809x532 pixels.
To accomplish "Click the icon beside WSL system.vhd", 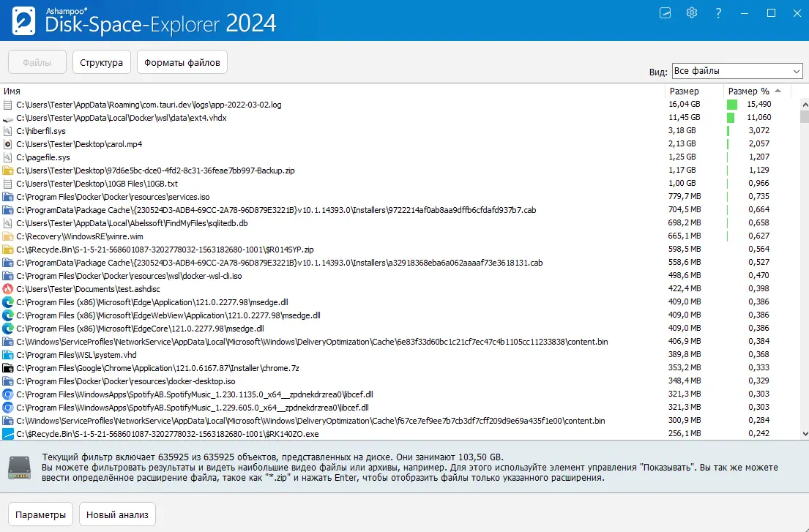I will click(x=8, y=355).
